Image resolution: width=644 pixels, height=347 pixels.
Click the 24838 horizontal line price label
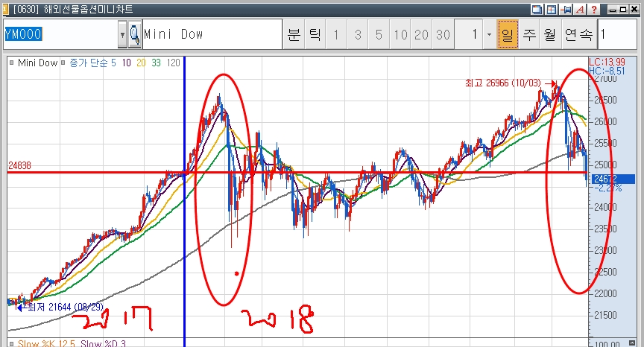[19, 166]
